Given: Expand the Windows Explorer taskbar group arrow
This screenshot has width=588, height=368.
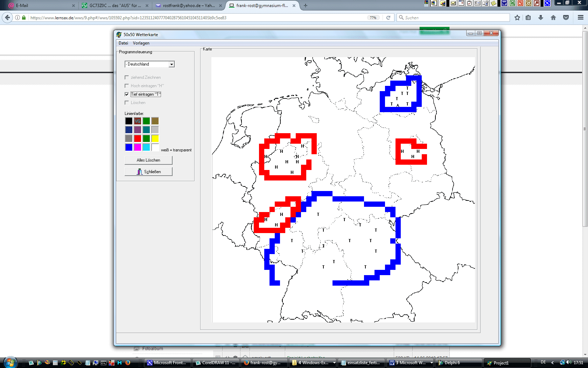Looking at the screenshot, I should tap(334, 363).
